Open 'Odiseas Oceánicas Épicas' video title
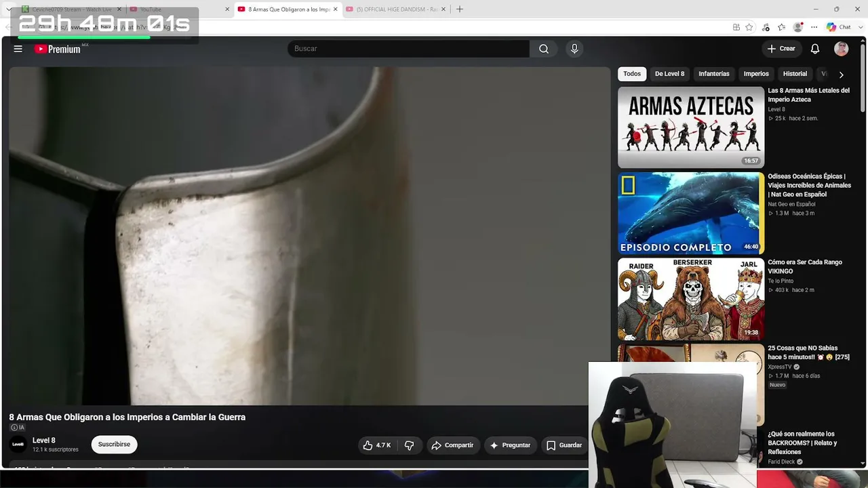The width and height of the screenshot is (868, 488). coord(809,185)
